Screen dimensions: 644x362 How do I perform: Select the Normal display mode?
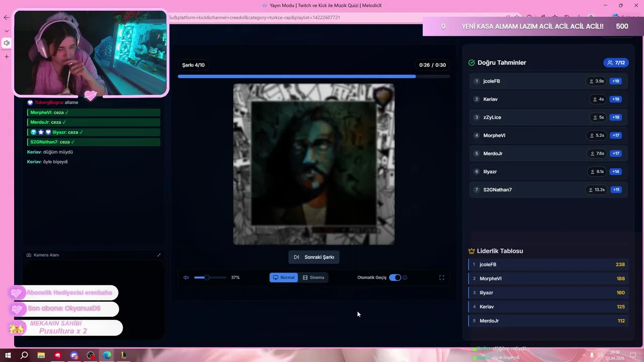284,278
